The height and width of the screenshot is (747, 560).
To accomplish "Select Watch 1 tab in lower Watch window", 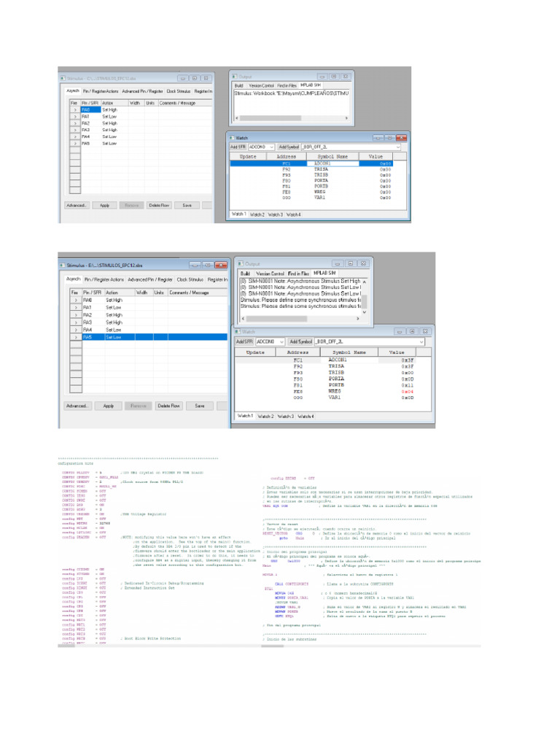I will click(245, 416).
